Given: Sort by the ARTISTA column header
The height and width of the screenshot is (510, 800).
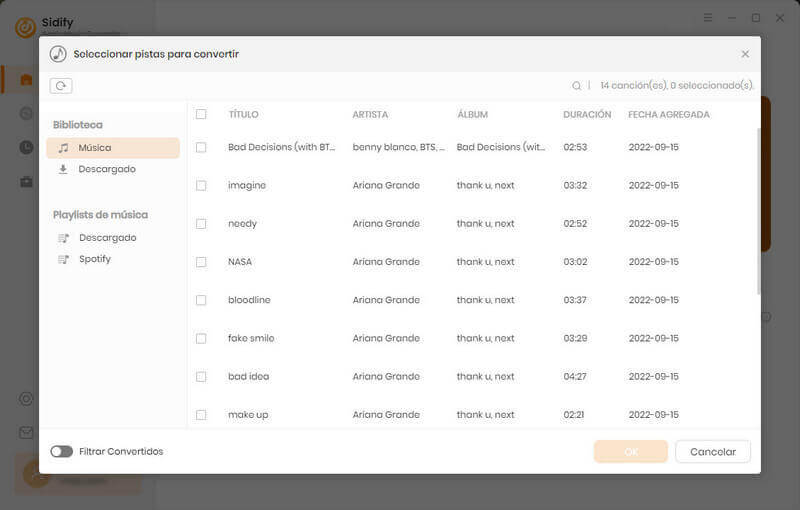Looking at the screenshot, I should click(x=370, y=115).
